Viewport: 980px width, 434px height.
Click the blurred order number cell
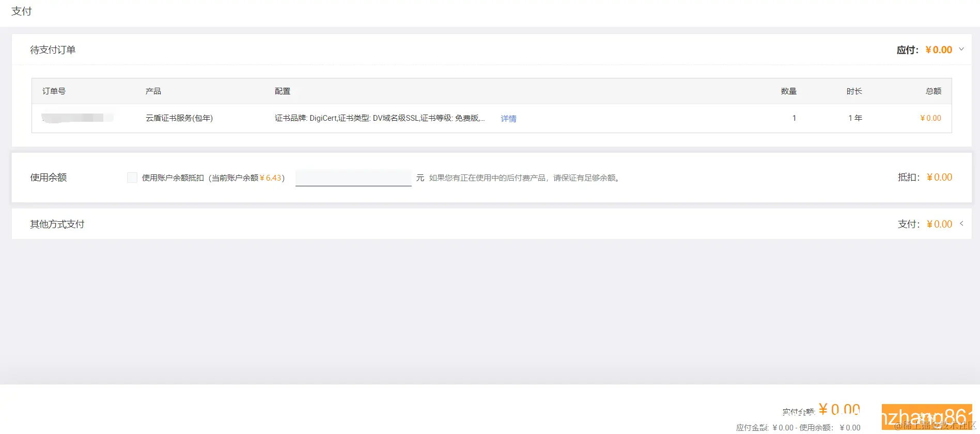77,118
